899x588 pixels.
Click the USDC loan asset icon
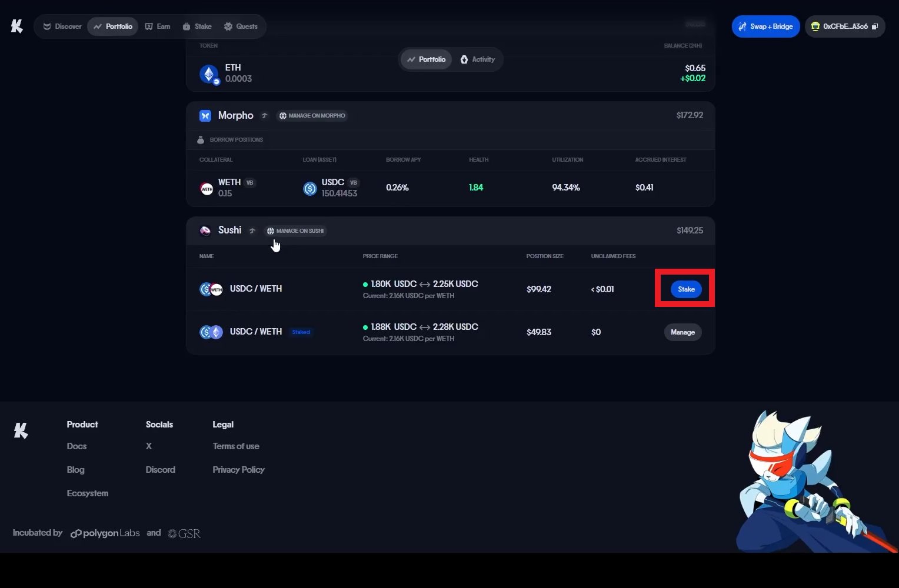coord(310,188)
